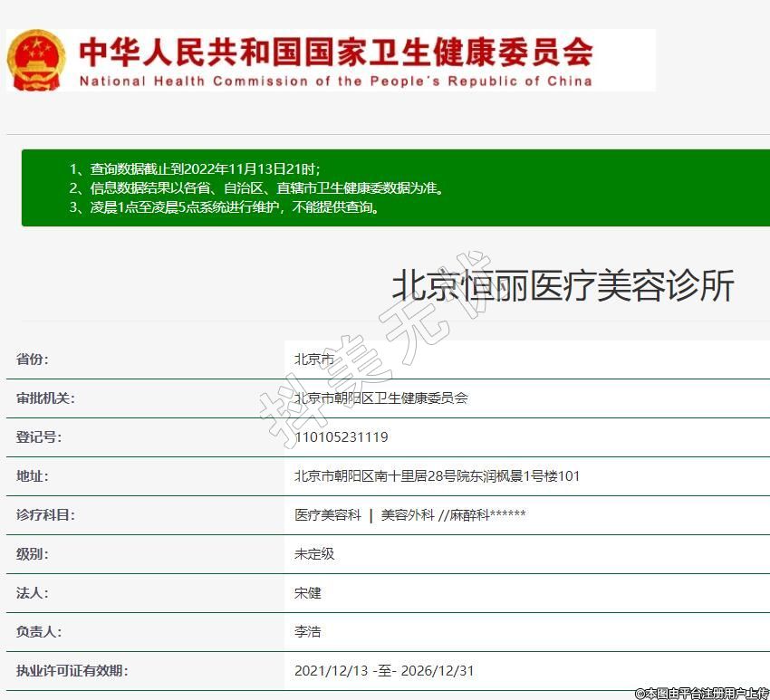Click the 审批机关 row label
The height and width of the screenshot is (700, 770).
tap(45, 398)
